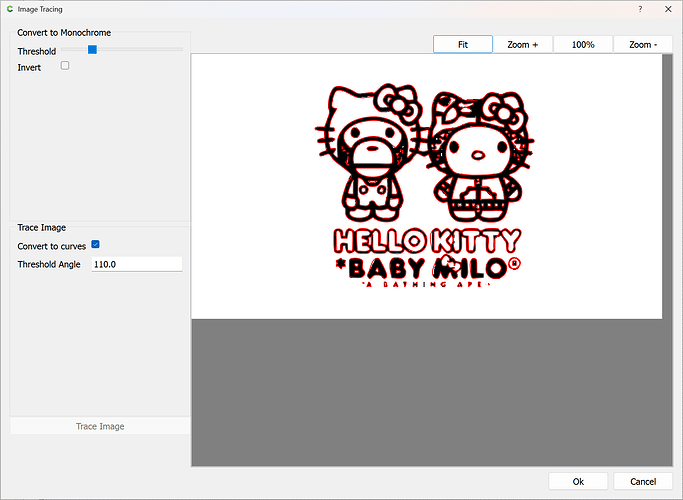Screen dimensions: 683x500
Task: Click the Zoom - button
Action: 643,44
